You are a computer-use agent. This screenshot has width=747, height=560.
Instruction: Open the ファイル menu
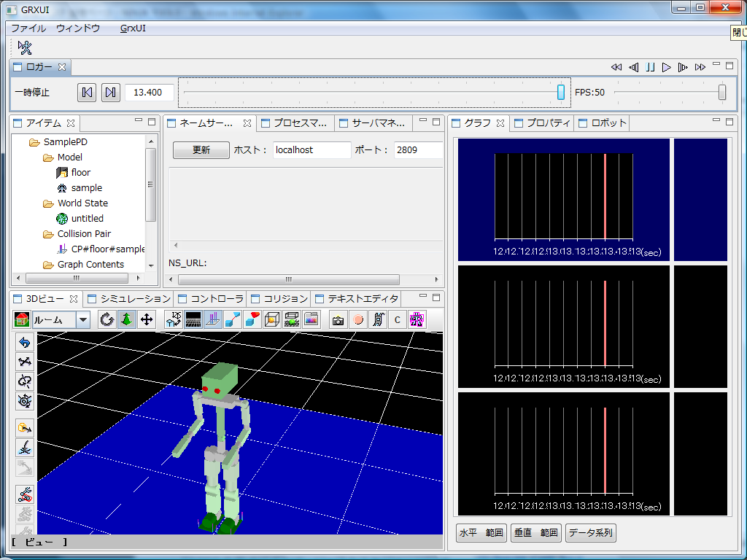click(x=28, y=28)
